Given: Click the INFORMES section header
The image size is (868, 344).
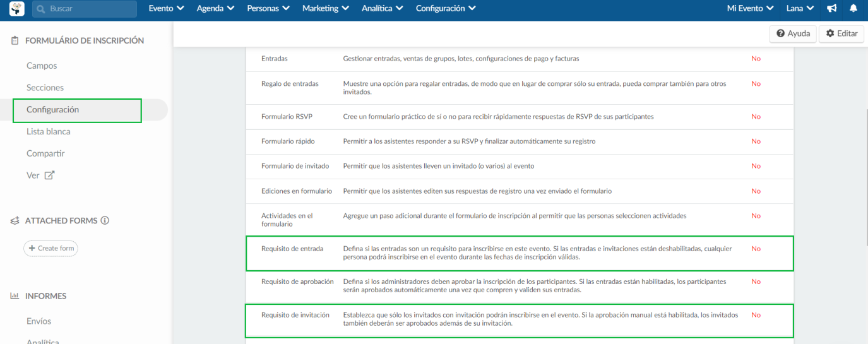Looking at the screenshot, I should pos(45,296).
